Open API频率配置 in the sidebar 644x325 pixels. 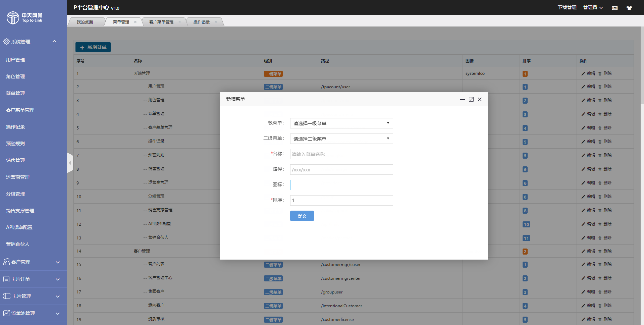tap(19, 227)
